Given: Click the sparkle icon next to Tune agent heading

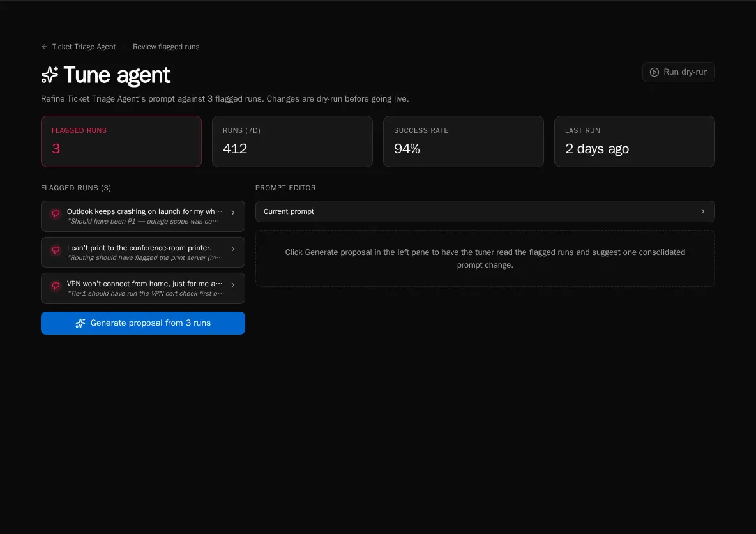Looking at the screenshot, I should tap(49, 75).
